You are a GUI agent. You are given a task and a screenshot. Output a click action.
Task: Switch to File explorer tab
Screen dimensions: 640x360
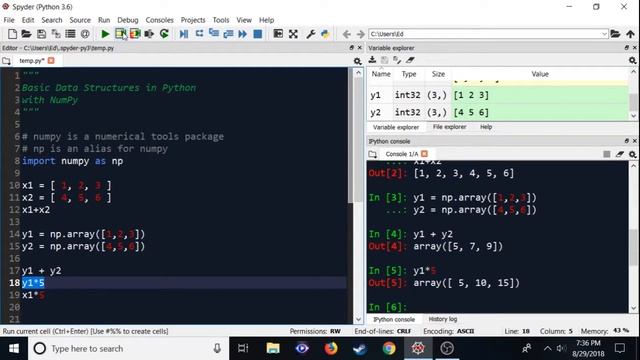coord(449,127)
